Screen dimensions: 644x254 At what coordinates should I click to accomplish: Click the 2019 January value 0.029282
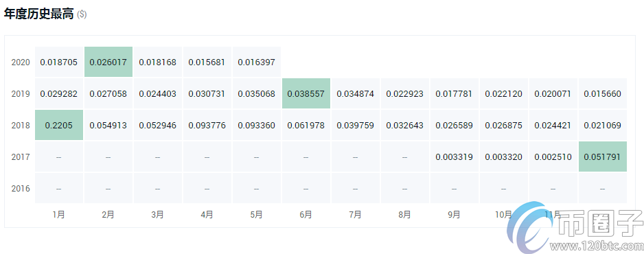[x=59, y=94]
